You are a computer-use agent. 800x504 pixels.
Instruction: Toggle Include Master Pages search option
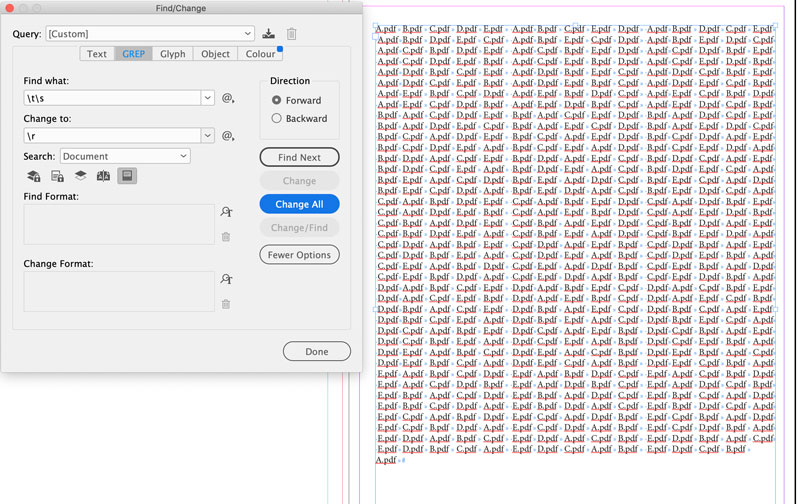(103, 176)
